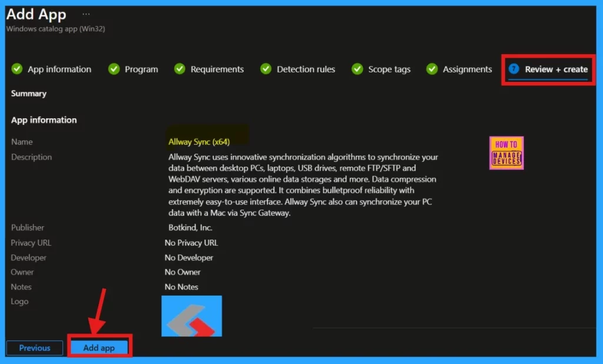Click the Previous button
Screen dimensions: 603x364
(x=35, y=348)
